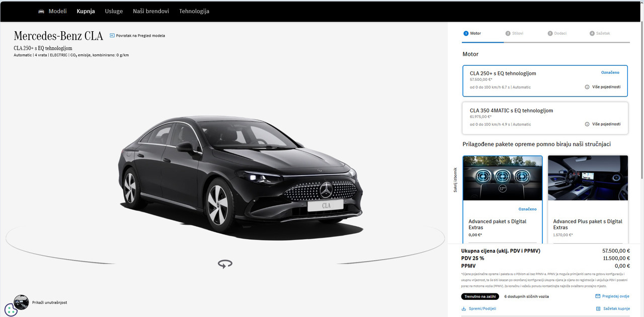Click the car icon in the top navigation
The height and width of the screenshot is (317, 644).
(41, 11)
